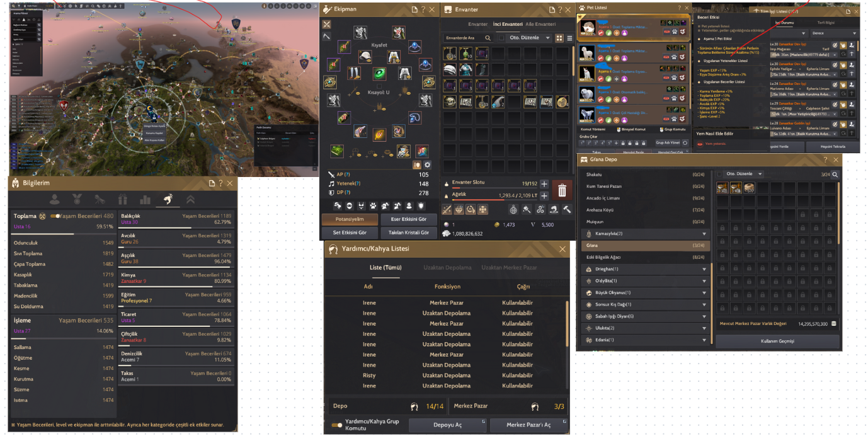This screenshot has height=436, width=868.
Task: Click the inventory trash can icon
Action: click(x=562, y=190)
